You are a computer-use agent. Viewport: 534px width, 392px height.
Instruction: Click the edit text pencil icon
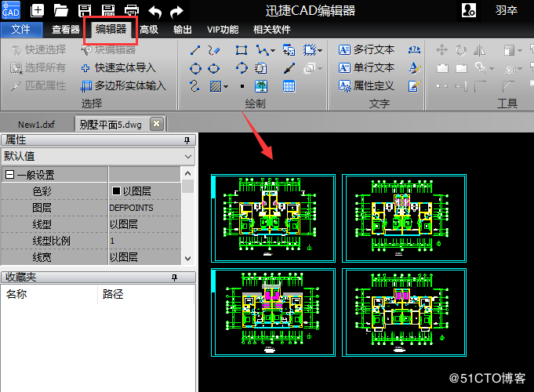coord(415,85)
